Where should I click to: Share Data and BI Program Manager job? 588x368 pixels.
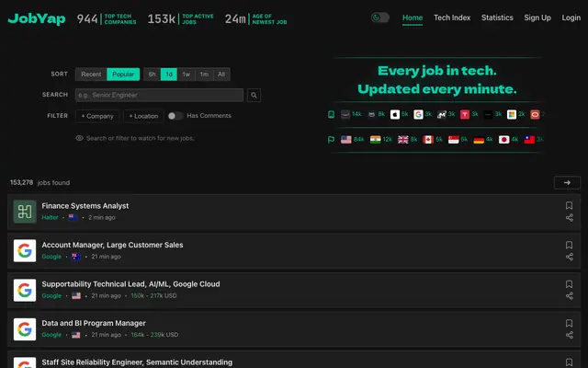tap(570, 335)
